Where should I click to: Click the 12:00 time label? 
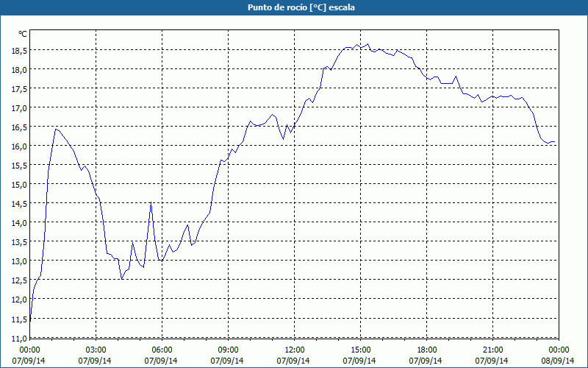[295, 350]
